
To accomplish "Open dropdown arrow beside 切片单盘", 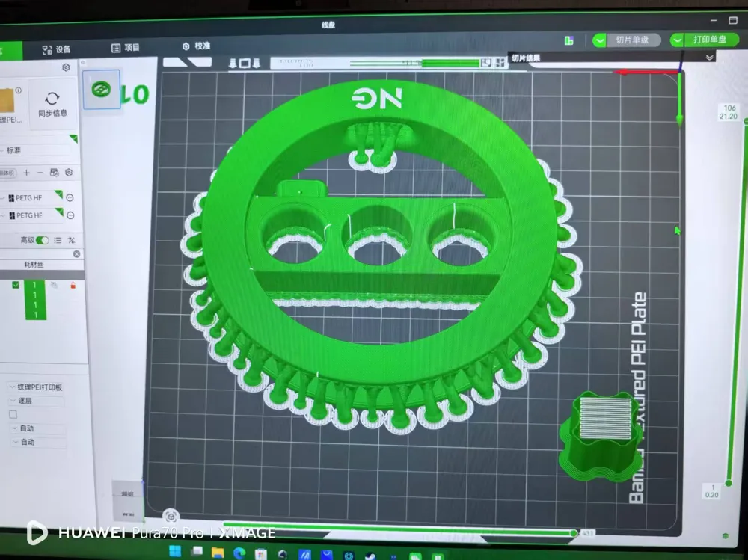I will [x=599, y=40].
